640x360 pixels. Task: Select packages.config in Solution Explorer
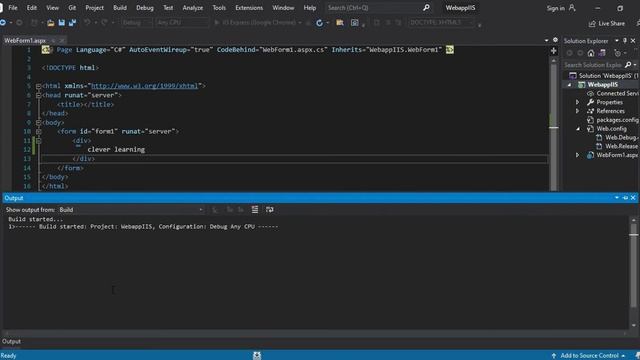tap(617, 120)
